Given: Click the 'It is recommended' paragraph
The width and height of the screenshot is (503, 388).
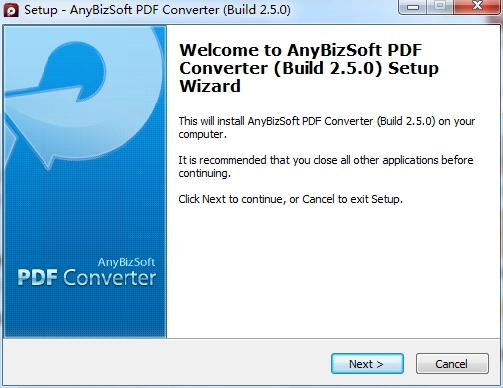Looking at the screenshot, I should (x=326, y=166).
